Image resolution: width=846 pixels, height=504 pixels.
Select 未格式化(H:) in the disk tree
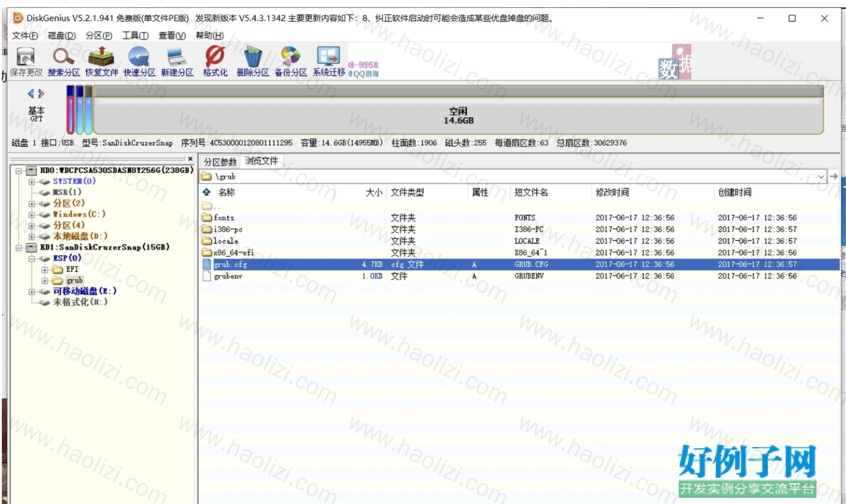80,302
